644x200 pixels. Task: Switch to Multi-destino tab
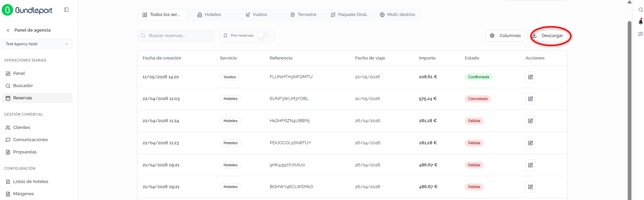point(397,15)
